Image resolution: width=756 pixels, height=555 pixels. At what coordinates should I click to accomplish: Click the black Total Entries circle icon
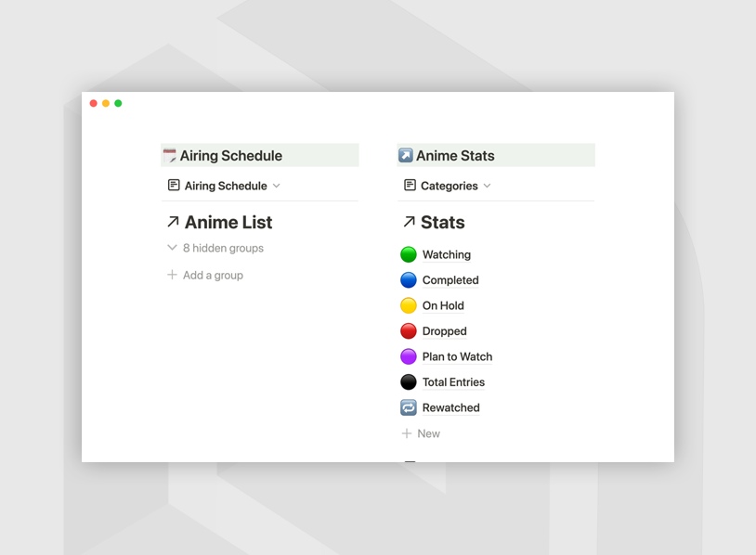[x=409, y=382]
